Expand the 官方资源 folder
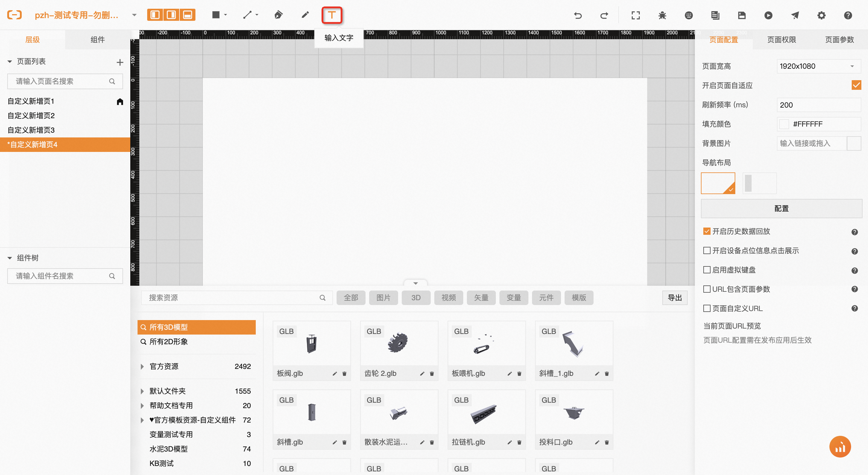The height and width of the screenshot is (475, 868). (142, 366)
